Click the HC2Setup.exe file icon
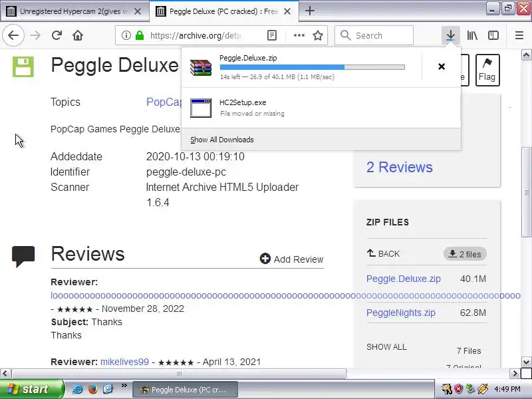The height and width of the screenshot is (399, 532). [x=201, y=108]
